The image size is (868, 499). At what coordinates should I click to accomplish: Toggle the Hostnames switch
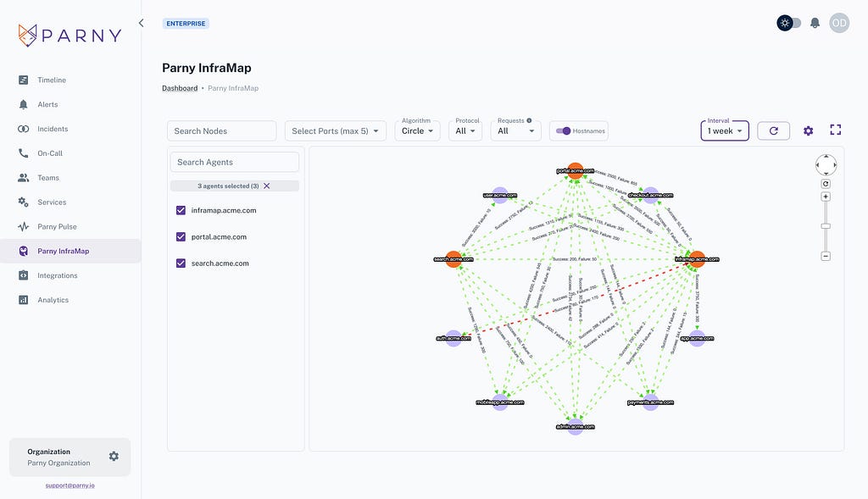pos(564,131)
